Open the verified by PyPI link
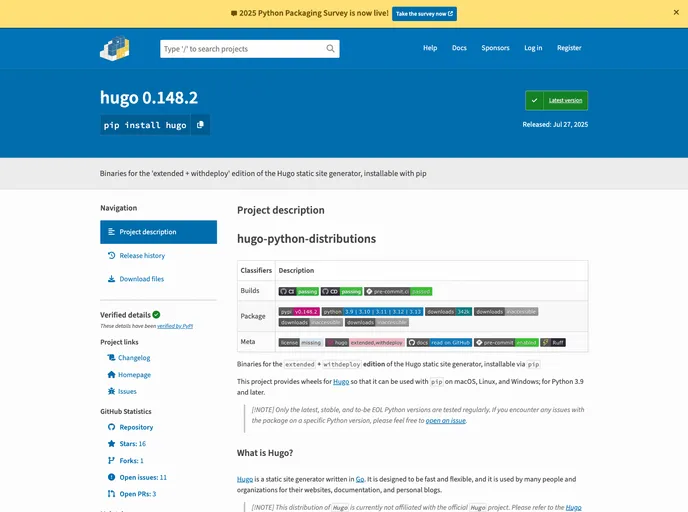 tap(175, 326)
